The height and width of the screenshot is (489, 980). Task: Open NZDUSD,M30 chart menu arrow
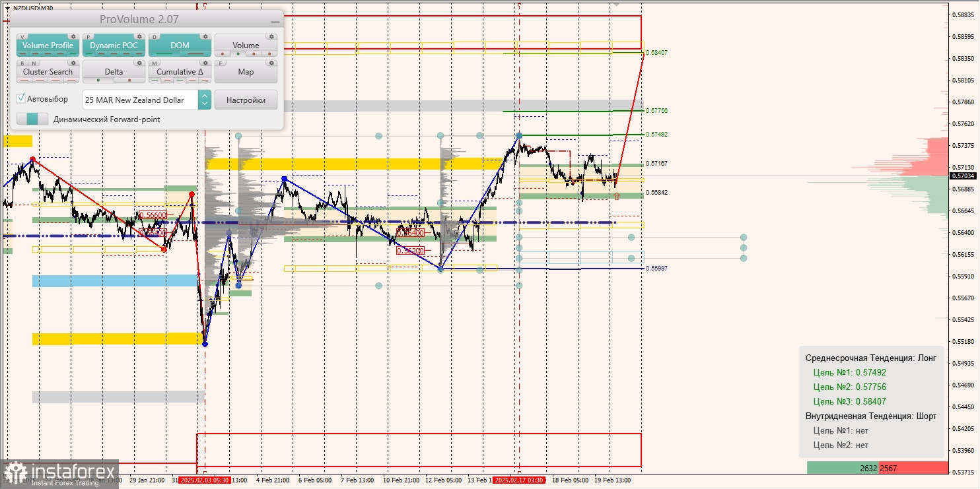(x=7, y=8)
